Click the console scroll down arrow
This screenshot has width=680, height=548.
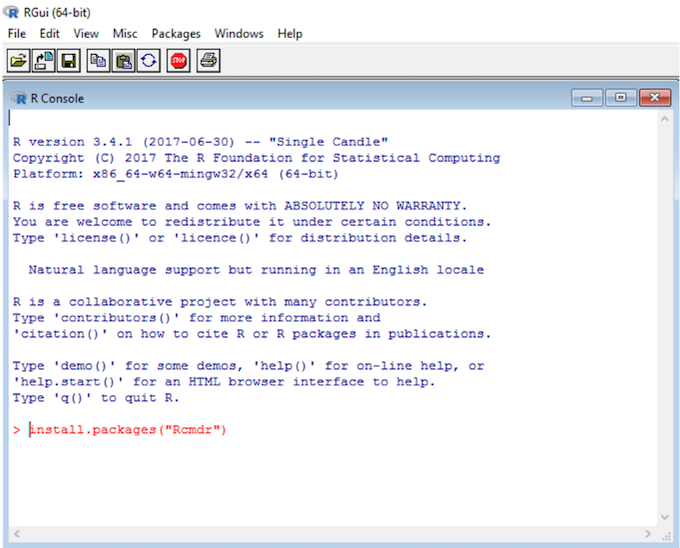(x=664, y=516)
